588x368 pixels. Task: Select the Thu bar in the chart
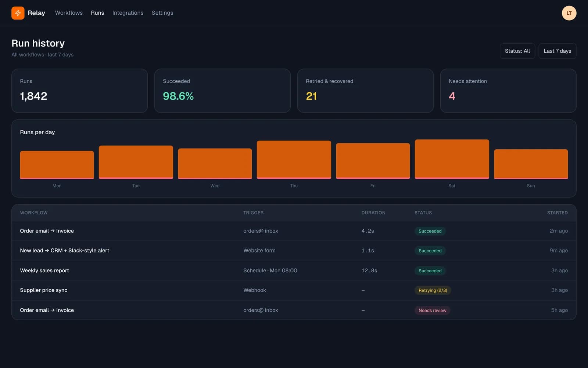294,160
